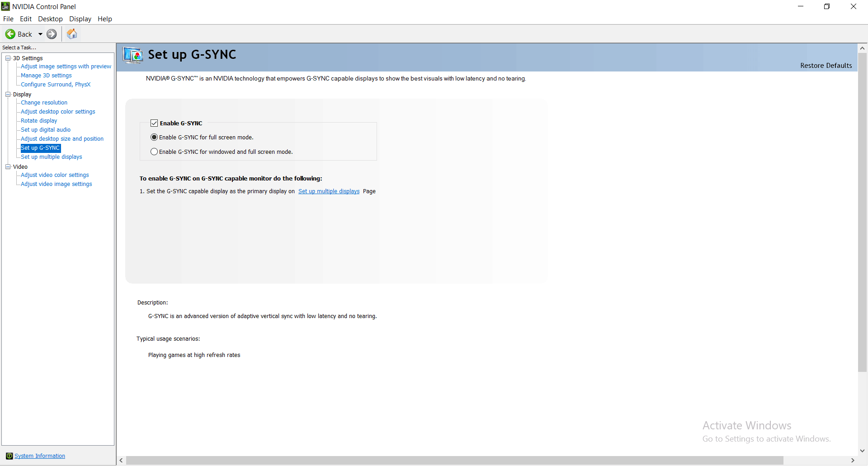Follow the Set up multiple displays hyperlink
The width and height of the screenshot is (868, 466).
[329, 191]
